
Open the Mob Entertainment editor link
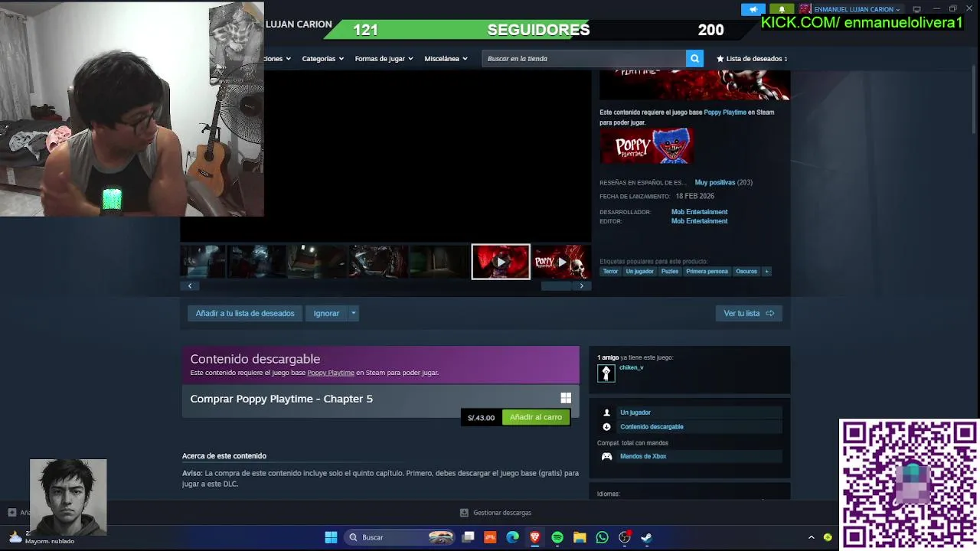(699, 221)
